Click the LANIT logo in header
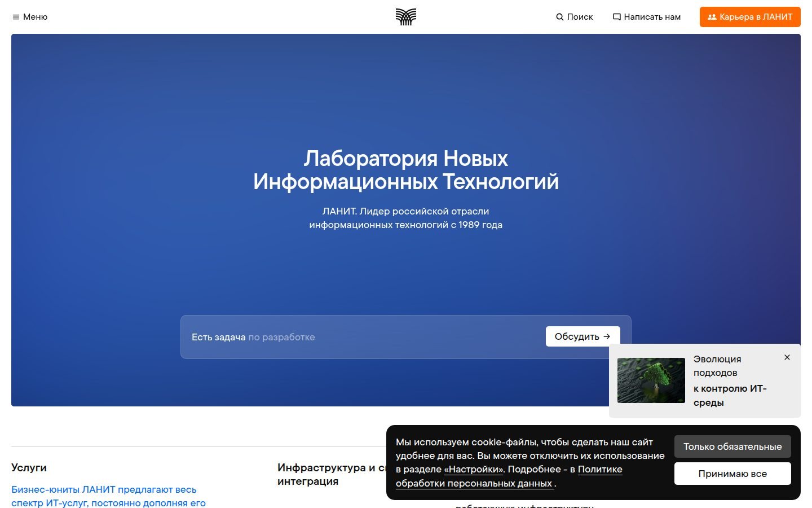 point(406,17)
